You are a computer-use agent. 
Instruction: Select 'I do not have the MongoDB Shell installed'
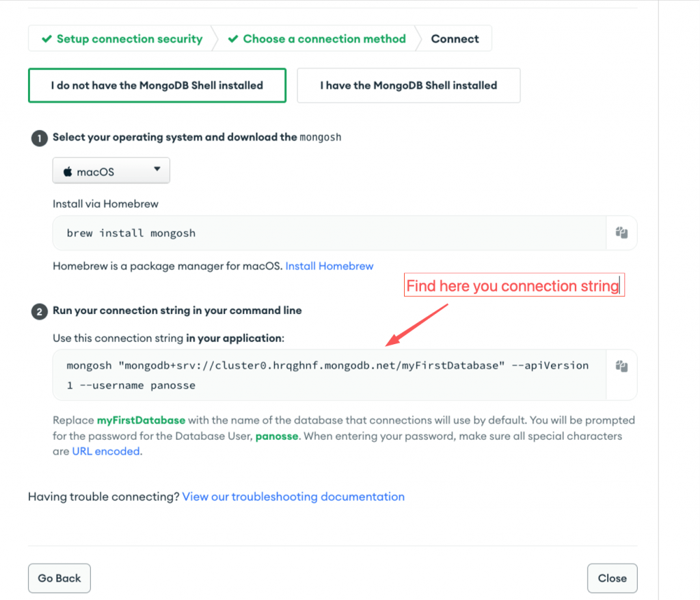pos(157,86)
